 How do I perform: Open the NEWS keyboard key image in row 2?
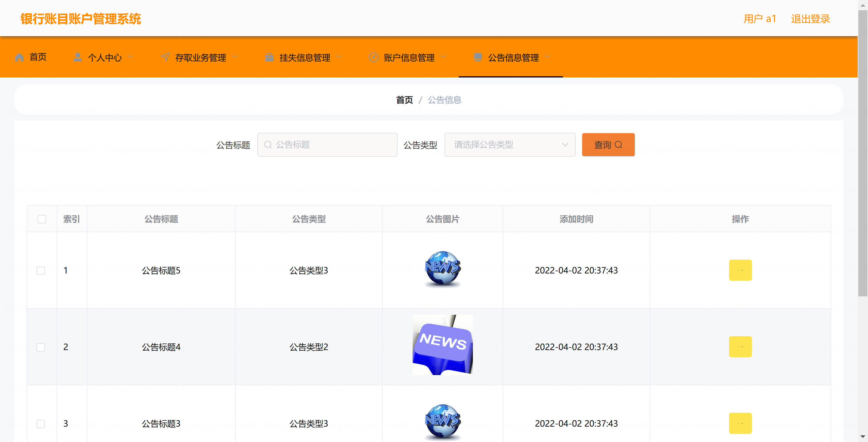coord(442,345)
